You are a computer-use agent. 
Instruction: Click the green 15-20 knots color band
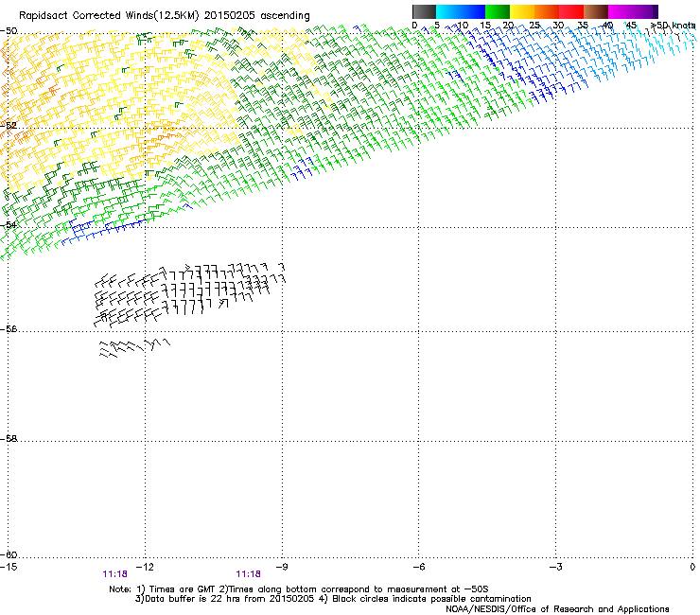point(498,11)
